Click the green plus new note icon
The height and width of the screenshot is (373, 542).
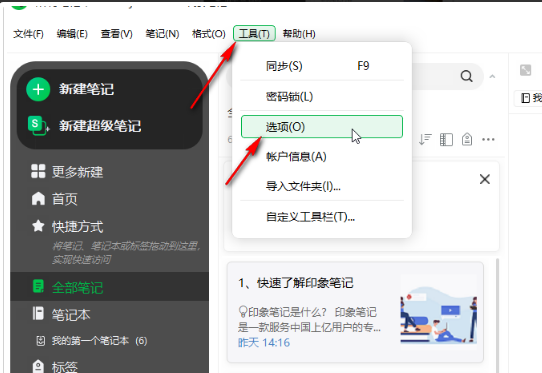click(38, 89)
